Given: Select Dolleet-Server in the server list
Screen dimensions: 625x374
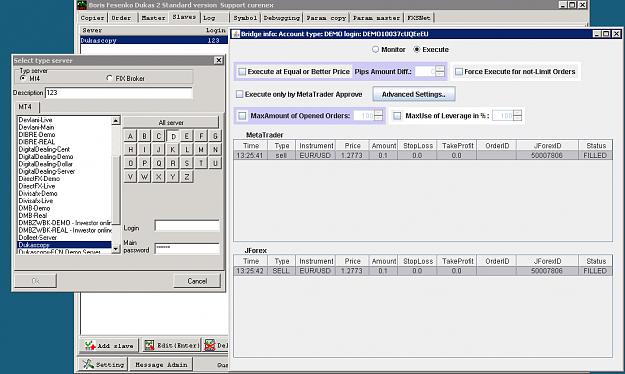Looking at the screenshot, I should click(x=65, y=238).
